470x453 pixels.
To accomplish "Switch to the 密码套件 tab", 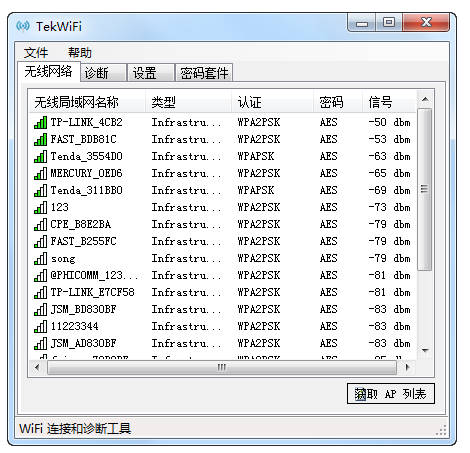I will pos(204,73).
